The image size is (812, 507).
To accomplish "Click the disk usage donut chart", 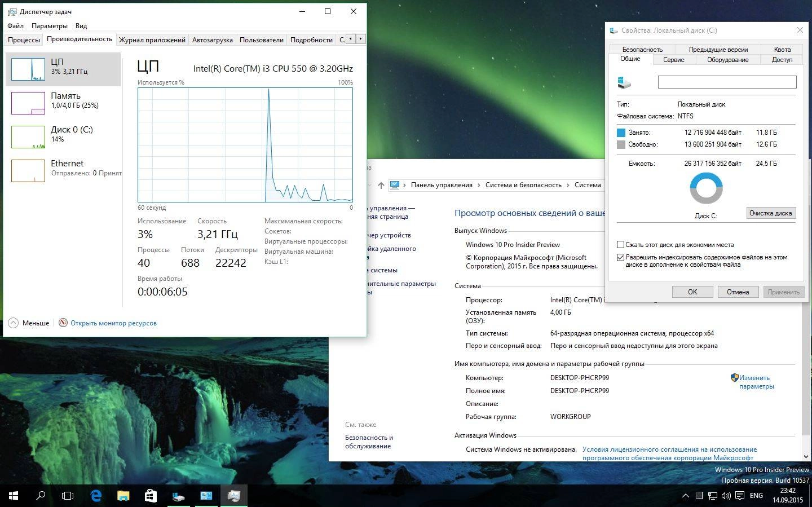I will point(706,188).
